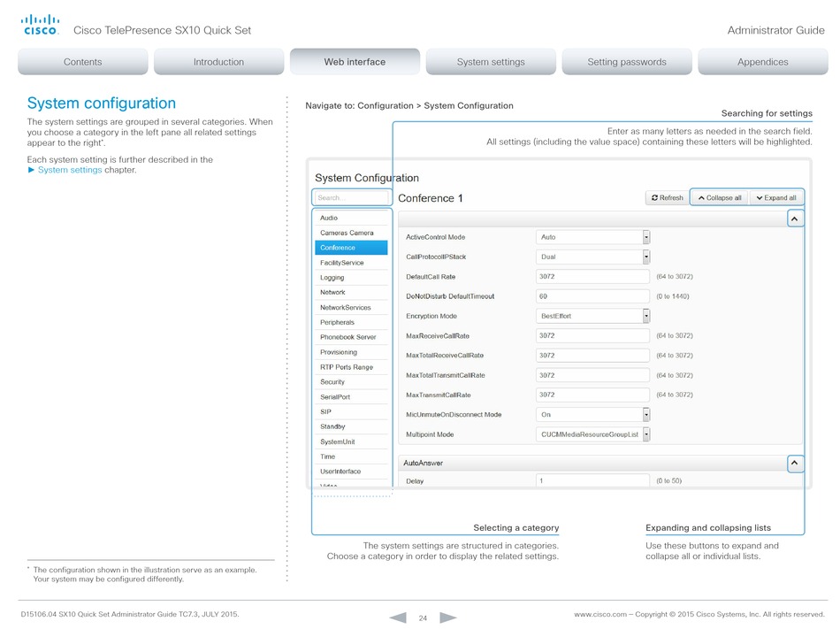The width and height of the screenshot is (840, 629).
Task: Click the 'Administrator Guide' header text
Action: 775,31
